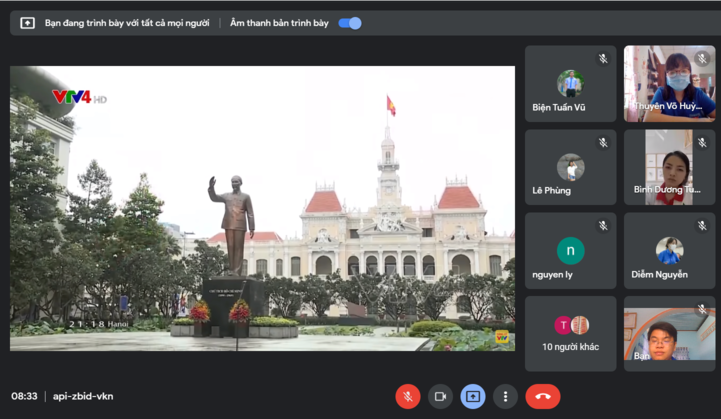Click the shared VTV4 presentation video
The width and height of the screenshot is (721, 419).
262,208
